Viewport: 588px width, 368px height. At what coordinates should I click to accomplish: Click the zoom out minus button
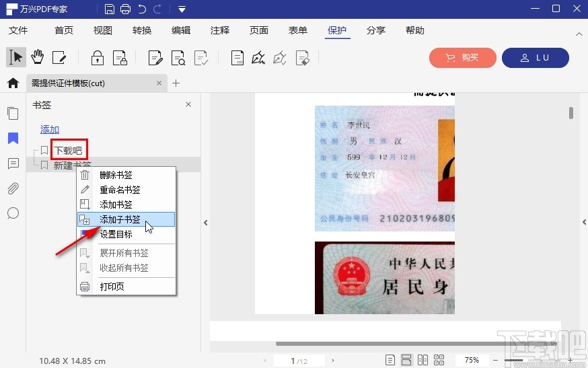(495, 360)
